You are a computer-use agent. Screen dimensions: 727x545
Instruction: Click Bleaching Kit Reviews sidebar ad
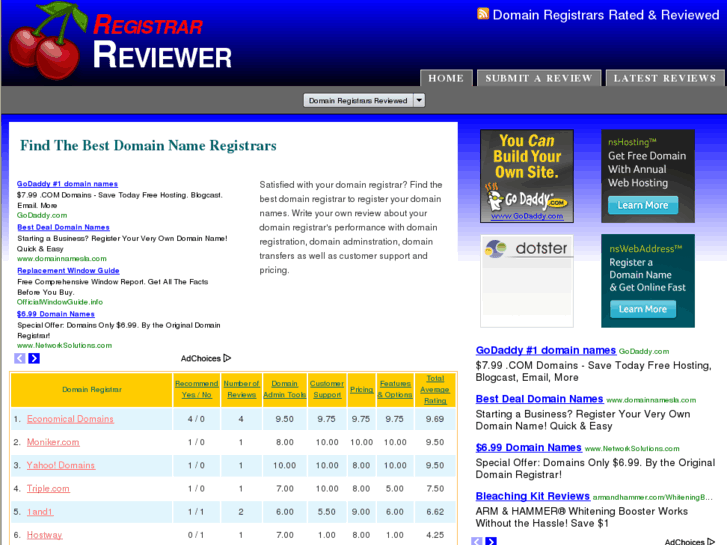[533, 496]
